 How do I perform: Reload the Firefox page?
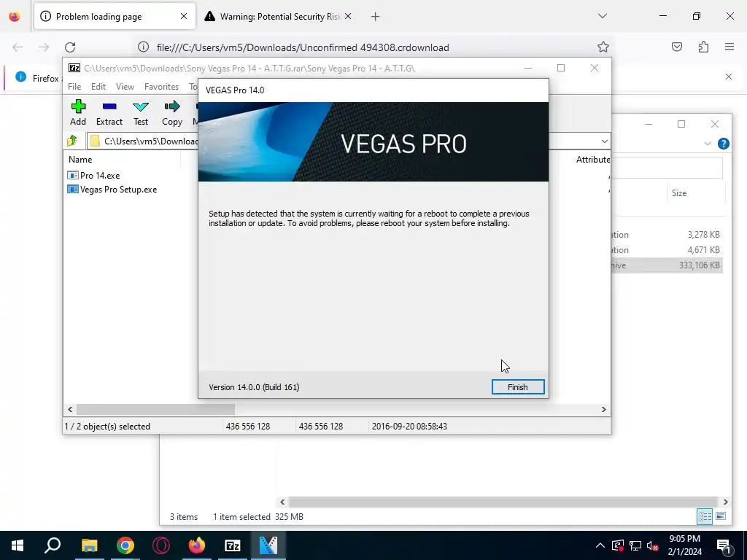[x=70, y=47]
